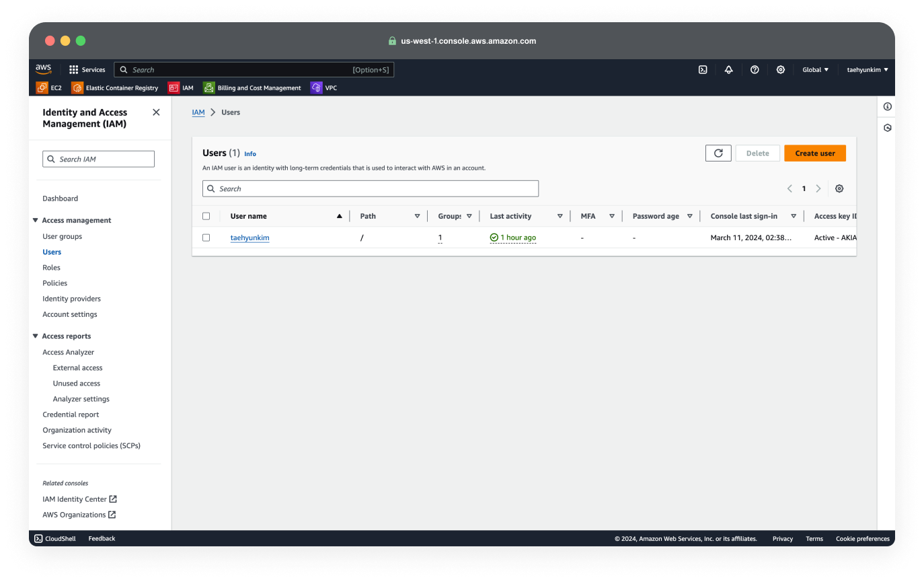Open the AWS help menu icon
Screen dimensions: 924x582
755,69
